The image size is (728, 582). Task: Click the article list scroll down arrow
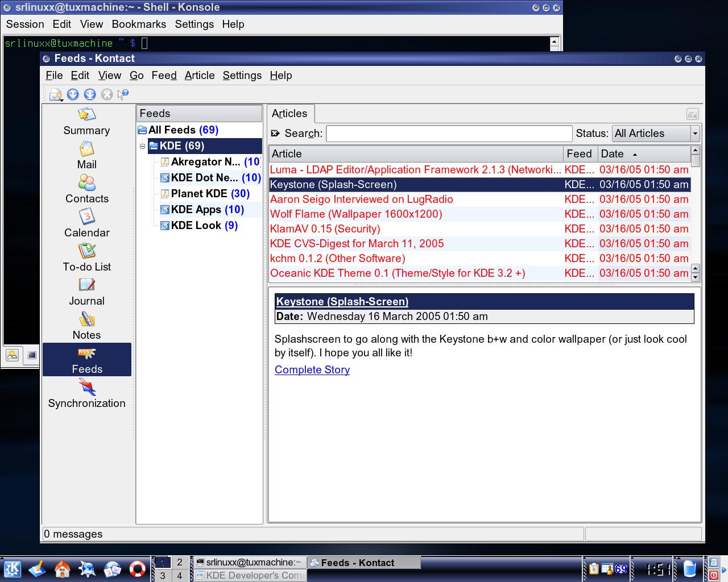tap(695, 277)
